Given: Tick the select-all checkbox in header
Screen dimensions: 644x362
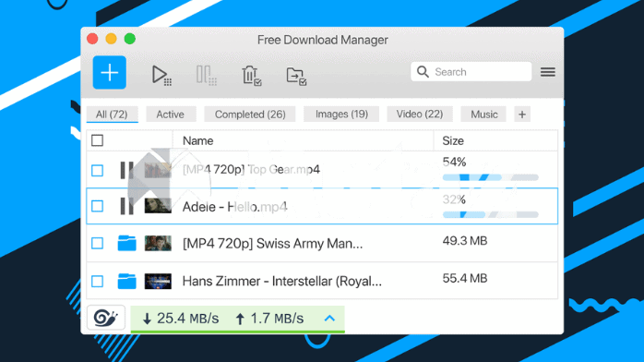Looking at the screenshot, I should (x=98, y=140).
